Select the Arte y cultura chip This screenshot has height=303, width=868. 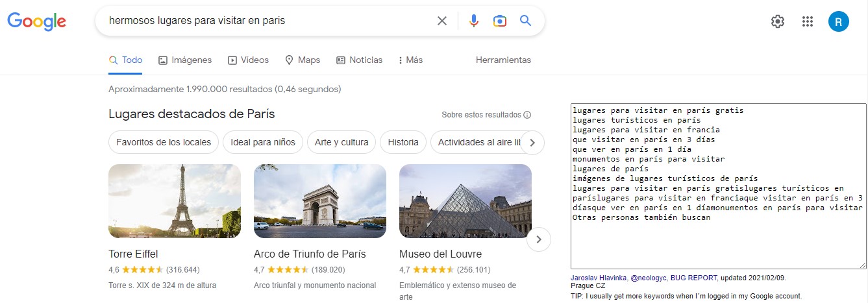point(341,142)
